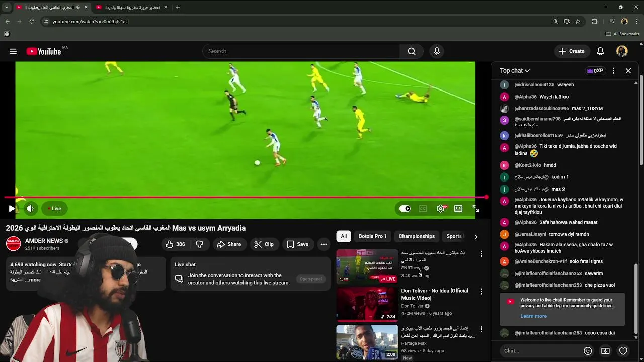Focus the Chat message field
The image size is (644, 362).
point(541,351)
